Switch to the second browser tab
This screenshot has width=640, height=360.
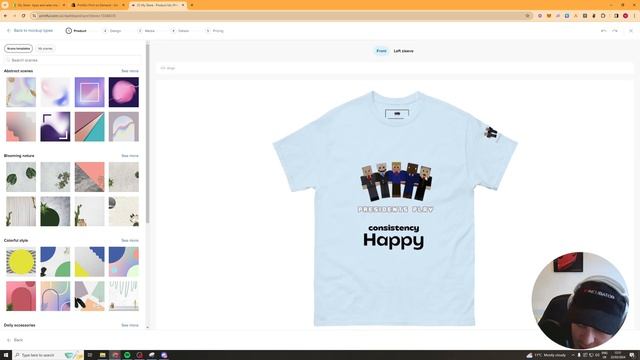tap(97, 5)
